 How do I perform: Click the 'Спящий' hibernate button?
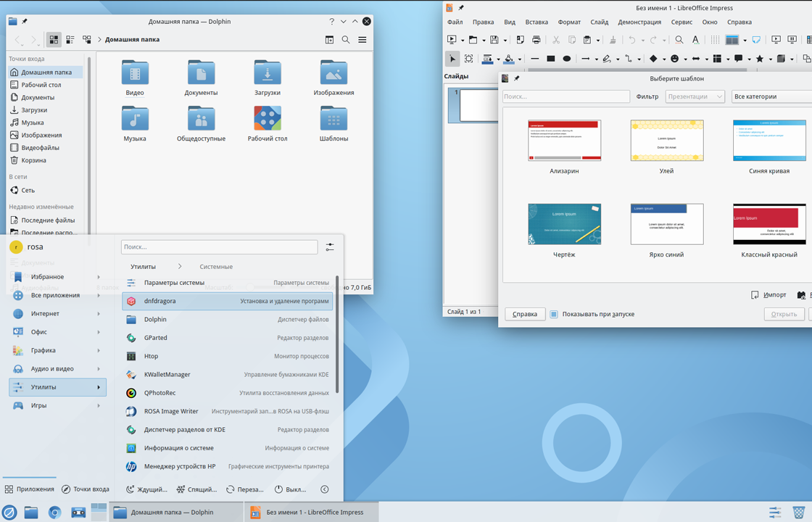[x=196, y=489]
